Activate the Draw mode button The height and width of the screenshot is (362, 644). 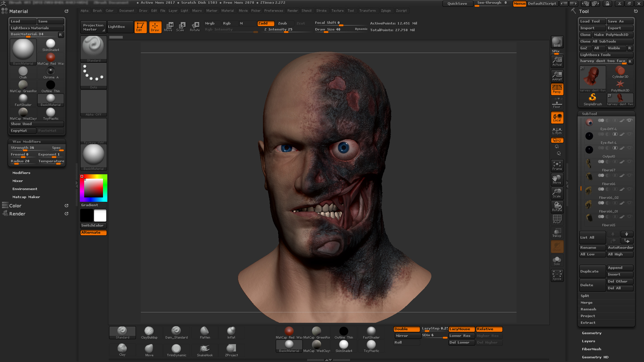point(155,27)
